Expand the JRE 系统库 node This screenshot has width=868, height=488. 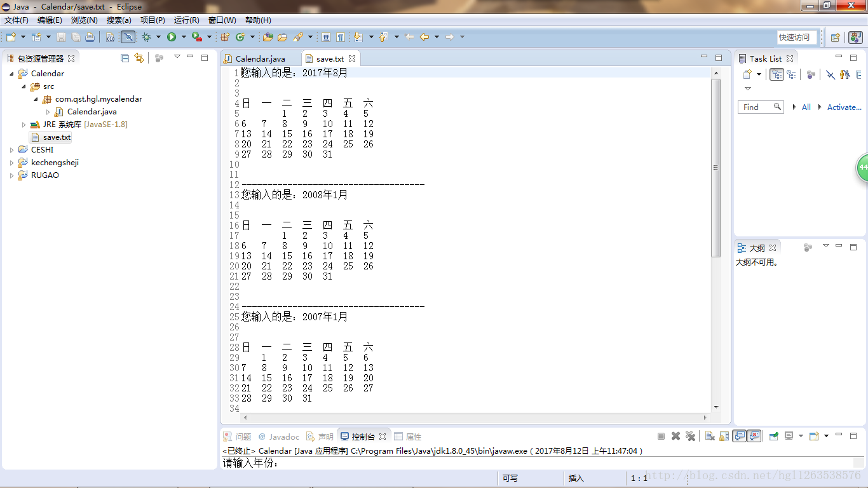(24, 125)
